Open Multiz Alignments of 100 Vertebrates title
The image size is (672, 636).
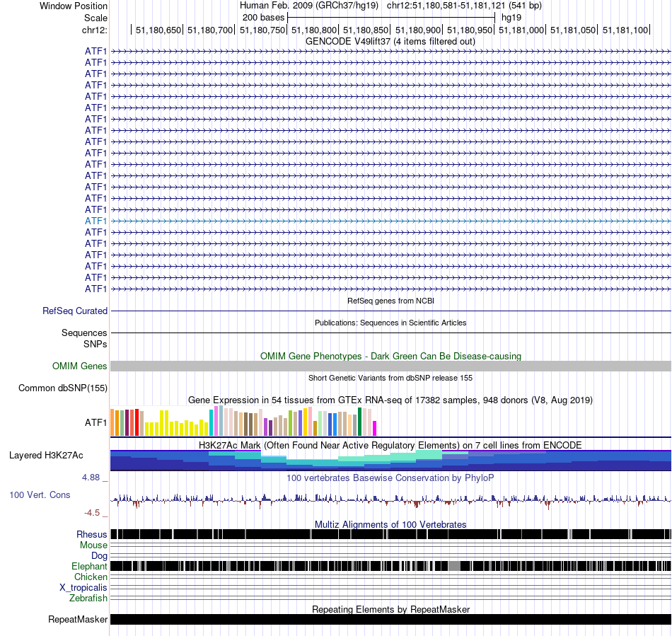coord(390,524)
